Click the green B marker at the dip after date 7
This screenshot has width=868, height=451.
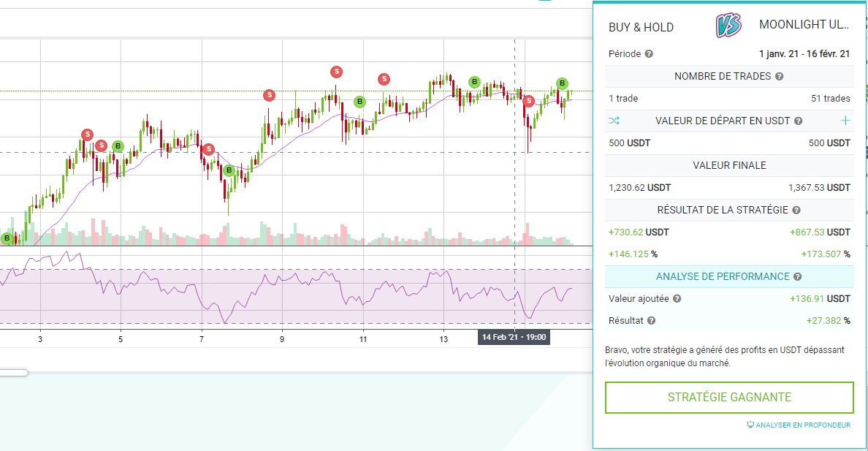(229, 170)
